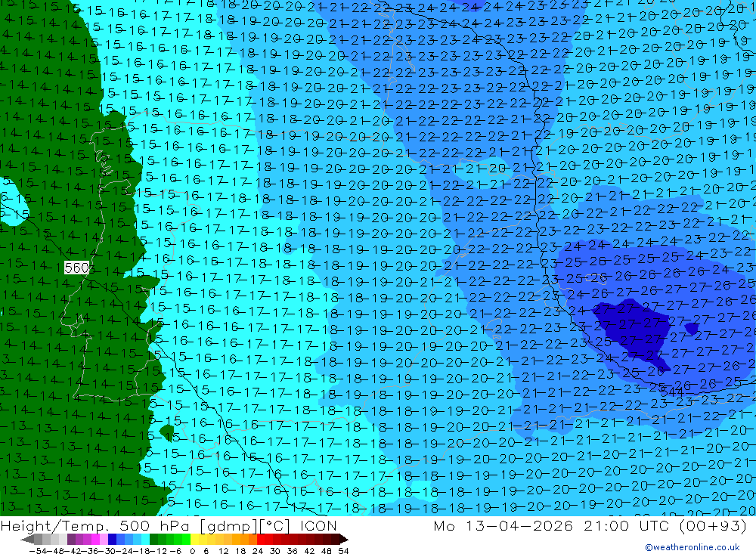Pick the dark blue legend swatch

click(x=112, y=539)
